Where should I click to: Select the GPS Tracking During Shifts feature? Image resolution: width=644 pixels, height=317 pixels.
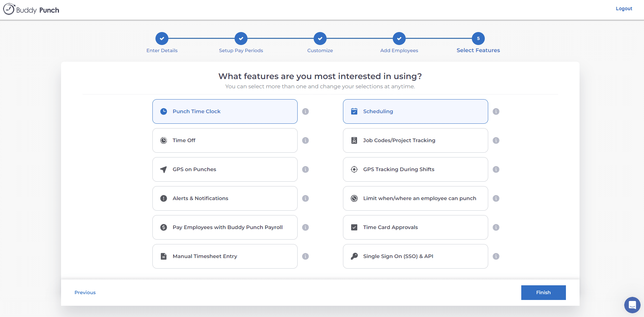tap(416, 169)
